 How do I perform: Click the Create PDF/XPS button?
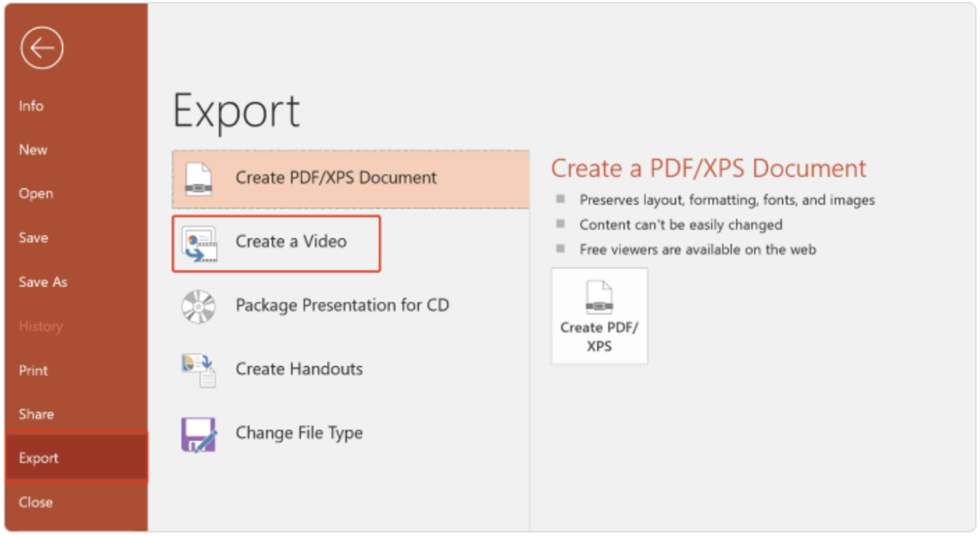[599, 316]
